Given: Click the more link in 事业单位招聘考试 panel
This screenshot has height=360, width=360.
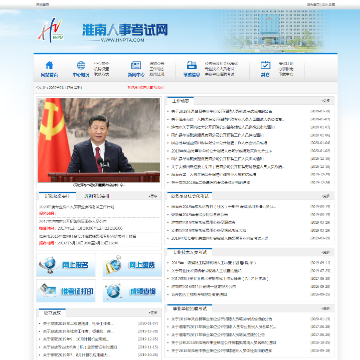Looking at the screenshot, I should [325, 308].
